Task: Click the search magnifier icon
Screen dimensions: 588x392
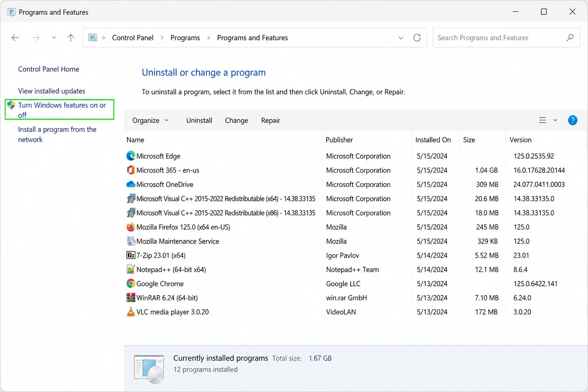Action: (570, 38)
